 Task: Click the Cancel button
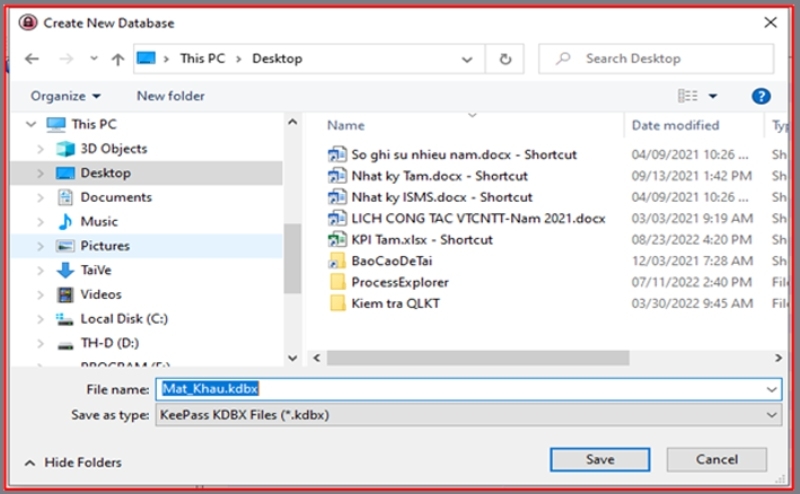pos(716,460)
